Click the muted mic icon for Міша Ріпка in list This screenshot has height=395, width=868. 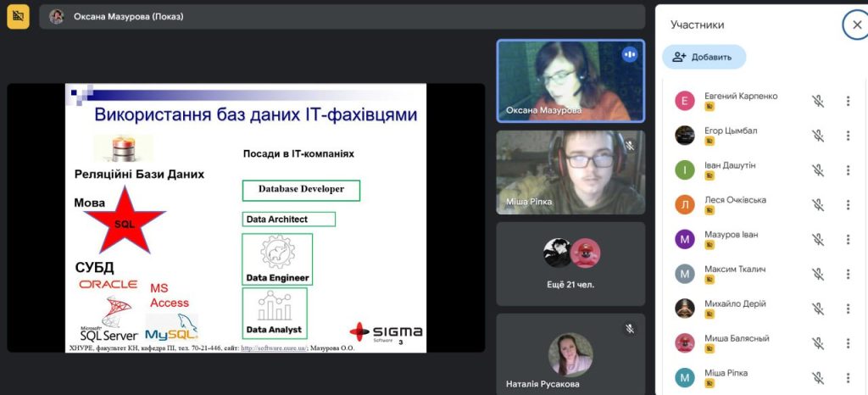click(x=817, y=378)
